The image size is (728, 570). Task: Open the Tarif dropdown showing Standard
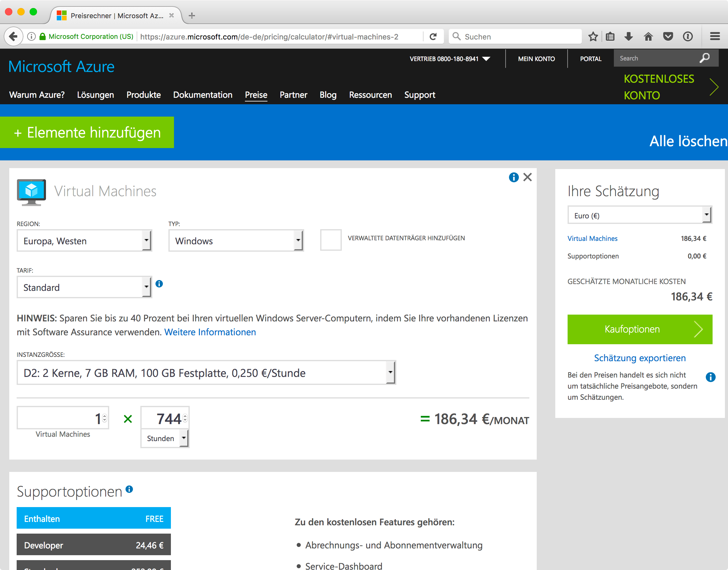(x=85, y=287)
